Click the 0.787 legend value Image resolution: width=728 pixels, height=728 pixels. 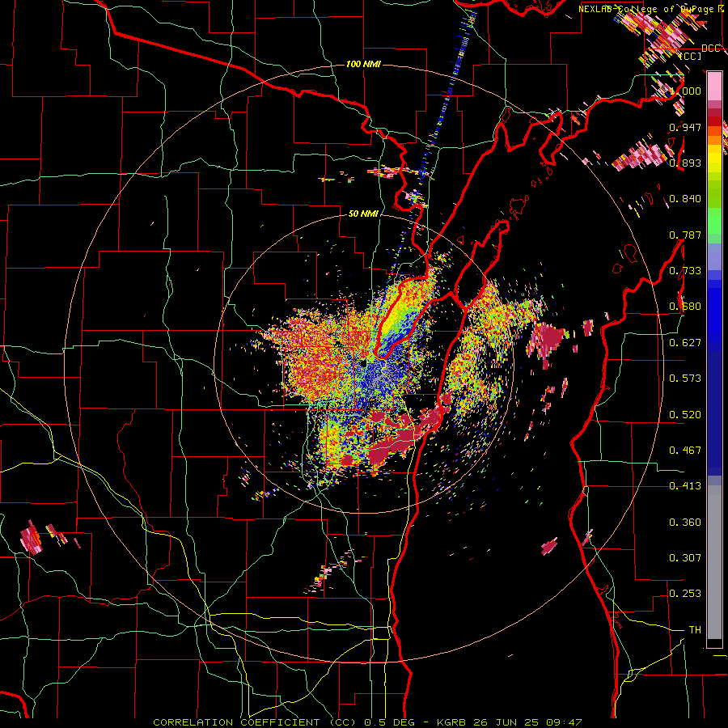685,235
